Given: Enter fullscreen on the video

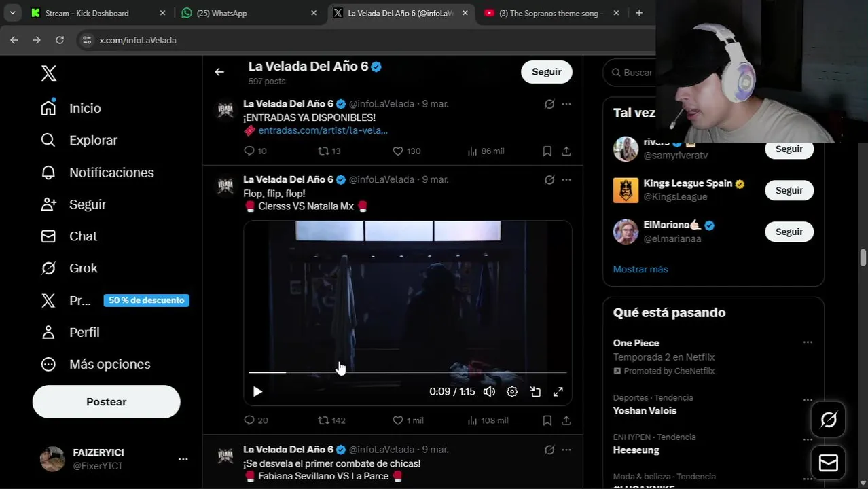Looking at the screenshot, I should click(558, 391).
